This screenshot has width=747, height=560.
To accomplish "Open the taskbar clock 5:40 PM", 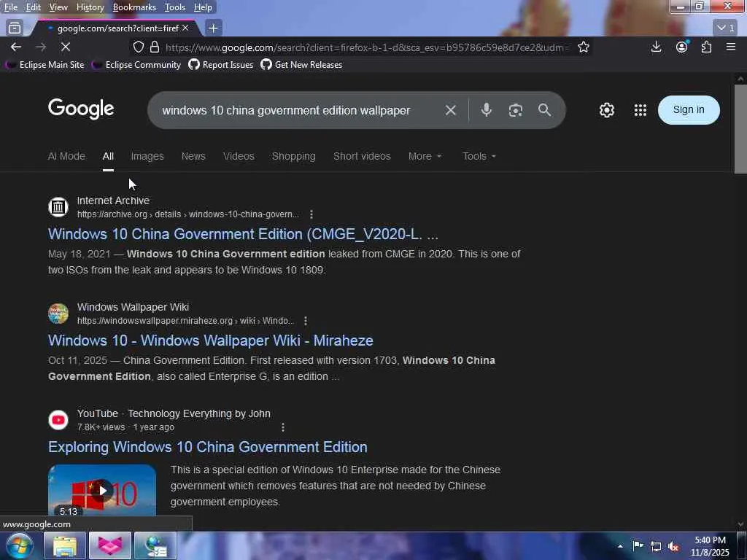I will (710, 546).
